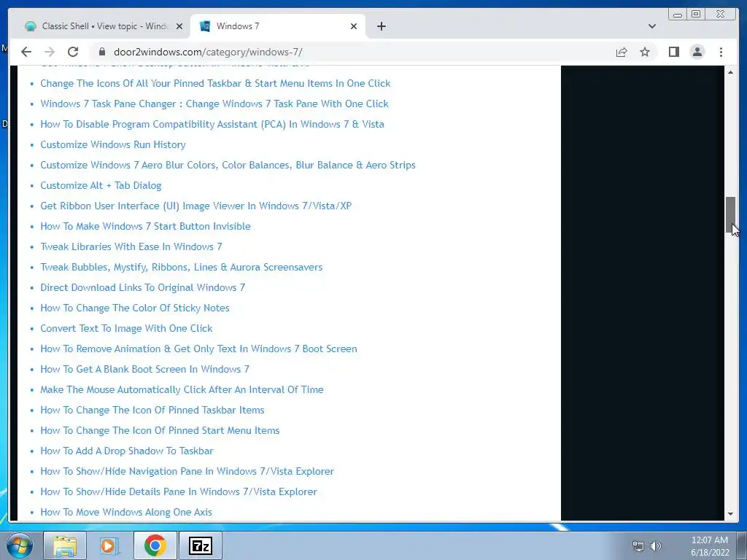Expand the tab search dropdown arrow
This screenshot has width=747, height=560.
[652, 26]
